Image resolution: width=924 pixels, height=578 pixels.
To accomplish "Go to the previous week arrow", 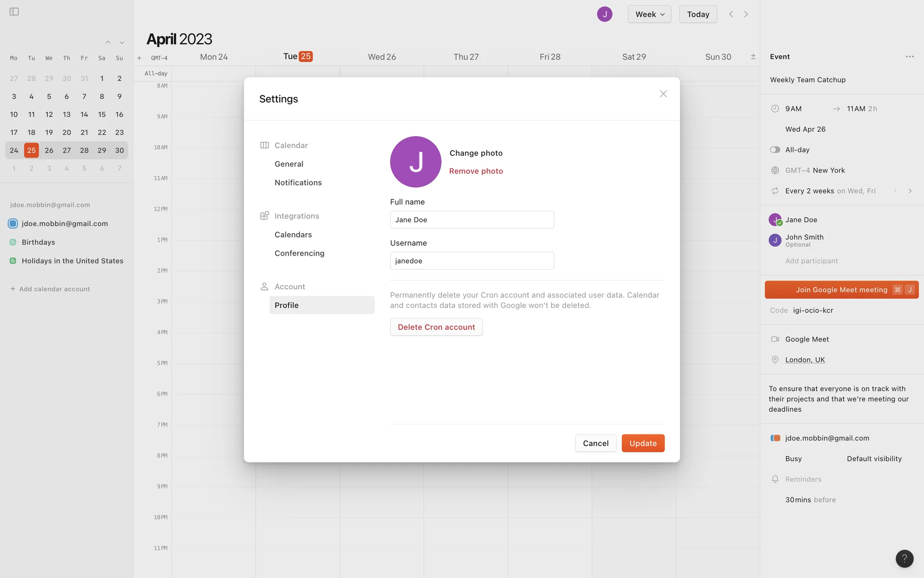I will point(731,14).
